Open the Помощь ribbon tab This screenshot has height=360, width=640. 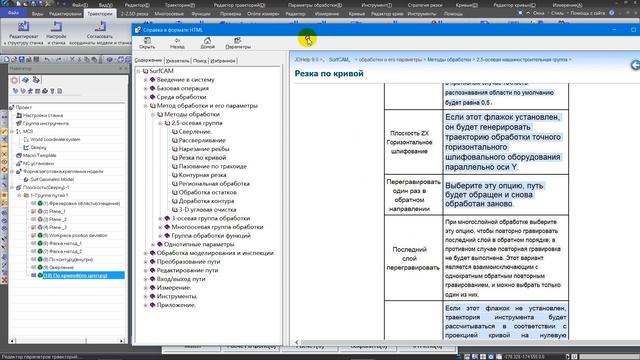click(453, 13)
